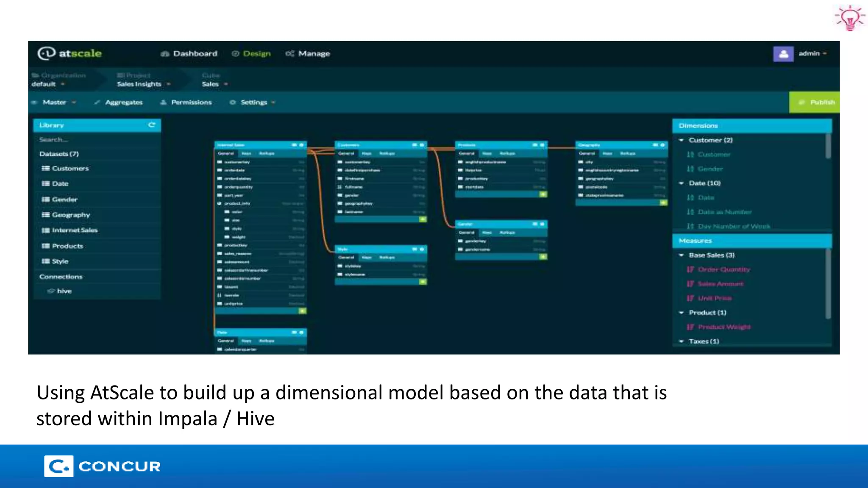
Task: Click green add button on Geography table
Action: coord(663,202)
